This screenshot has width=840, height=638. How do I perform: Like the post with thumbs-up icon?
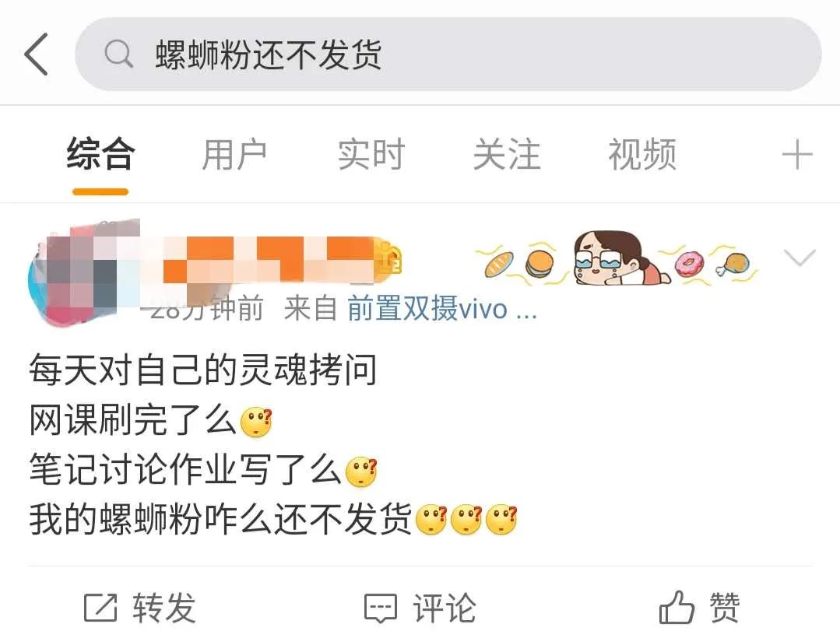tap(677, 607)
